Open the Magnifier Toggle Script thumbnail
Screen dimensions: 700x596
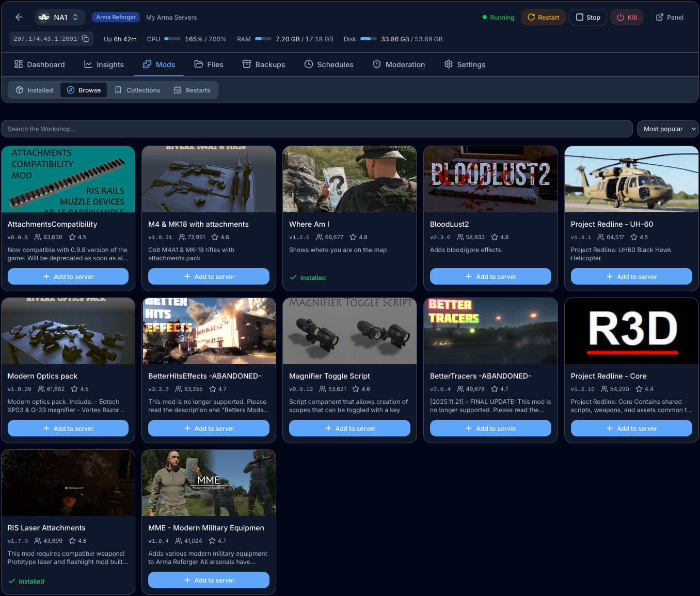pos(349,331)
